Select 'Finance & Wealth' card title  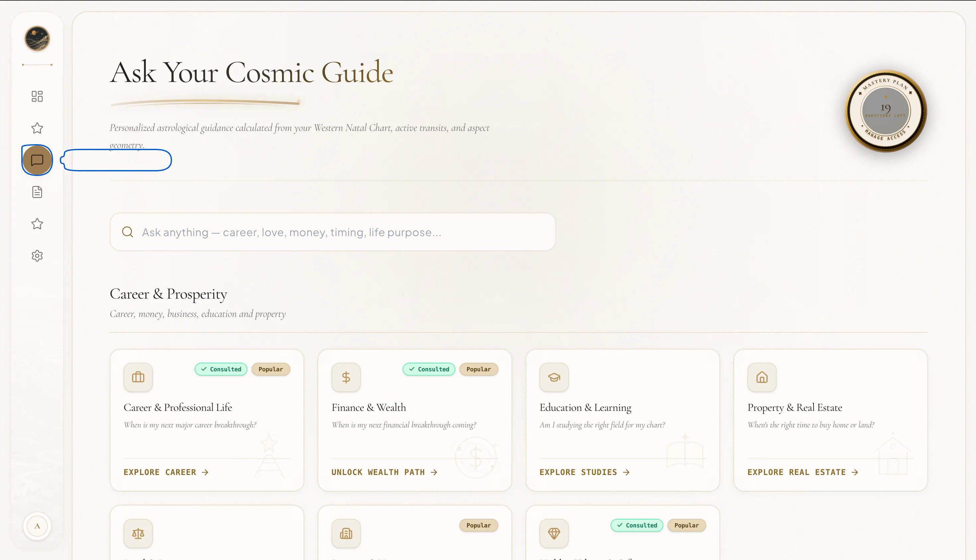369,407
